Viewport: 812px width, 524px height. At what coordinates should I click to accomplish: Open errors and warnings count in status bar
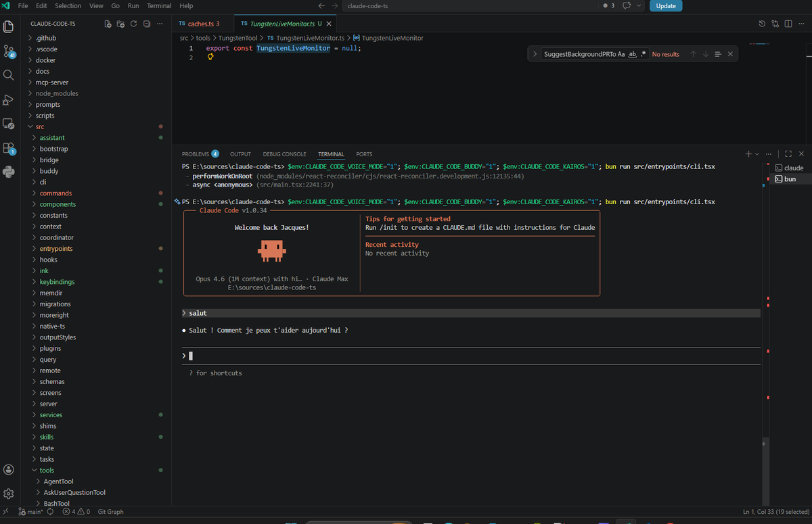76,512
